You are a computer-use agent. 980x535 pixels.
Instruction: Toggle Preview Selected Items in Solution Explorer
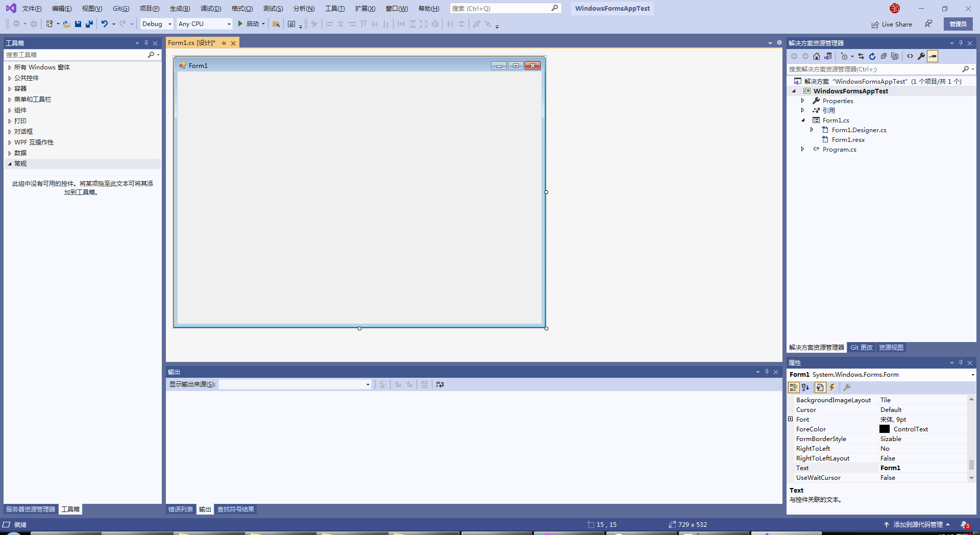click(933, 56)
